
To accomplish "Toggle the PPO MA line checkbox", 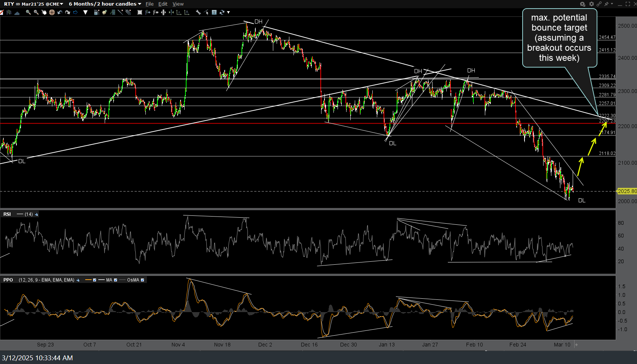I will click(x=116, y=280).
